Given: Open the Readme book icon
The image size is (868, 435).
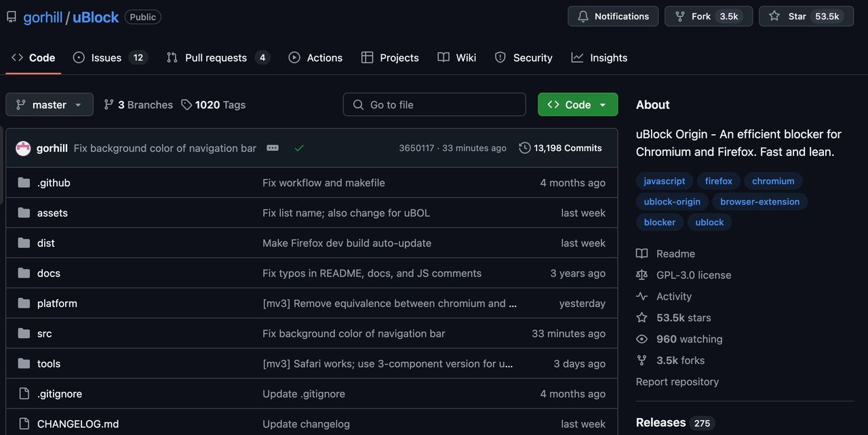Looking at the screenshot, I should tap(642, 253).
